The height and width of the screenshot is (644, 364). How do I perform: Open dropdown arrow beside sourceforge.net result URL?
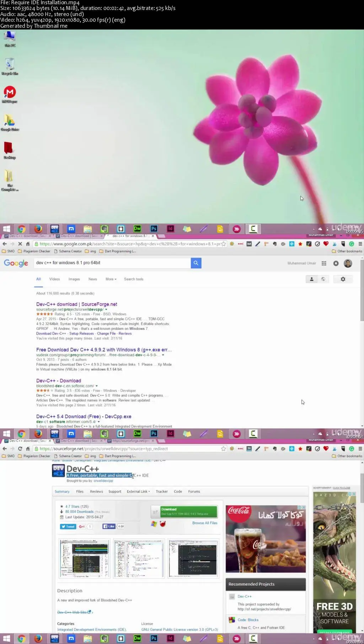click(x=106, y=309)
